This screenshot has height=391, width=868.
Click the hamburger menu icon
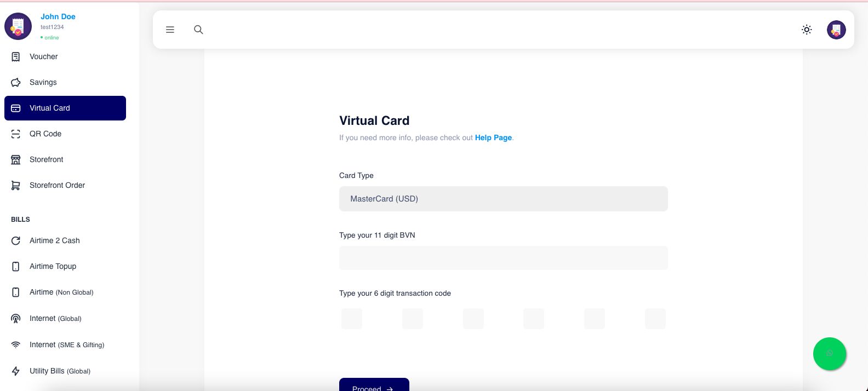coord(170,30)
